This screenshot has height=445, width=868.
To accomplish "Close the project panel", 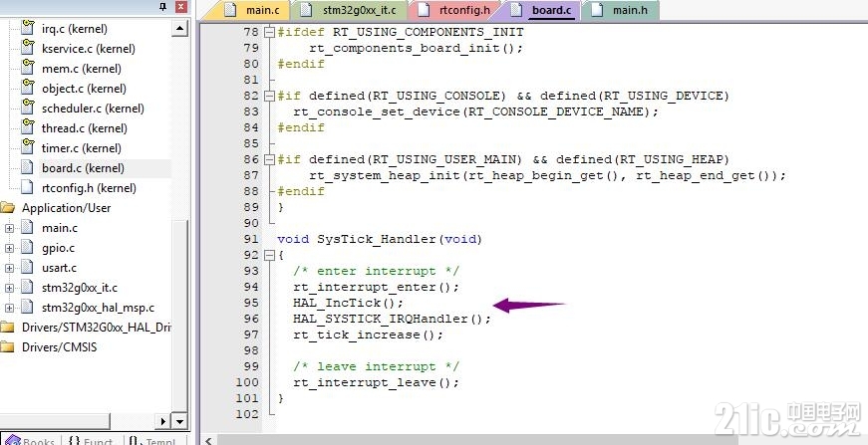I will (x=180, y=7).
